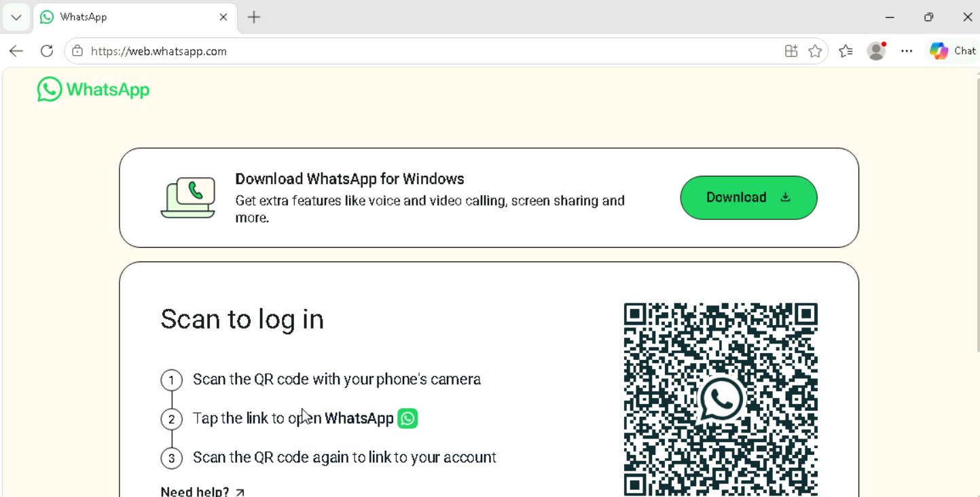Click text 'Scan the QR code again to link'
Viewport: 980px width, 497px height.
tap(292, 457)
